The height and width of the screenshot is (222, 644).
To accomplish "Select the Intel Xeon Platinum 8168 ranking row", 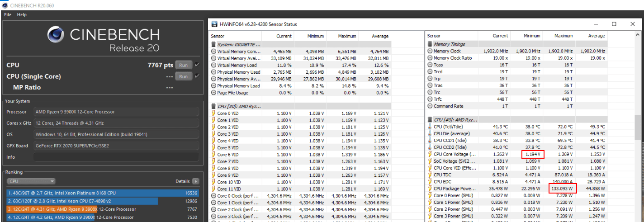I will 103,193.
